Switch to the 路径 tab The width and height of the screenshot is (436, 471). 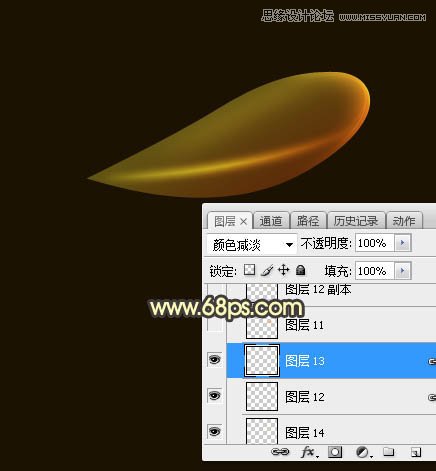click(x=308, y=221)
